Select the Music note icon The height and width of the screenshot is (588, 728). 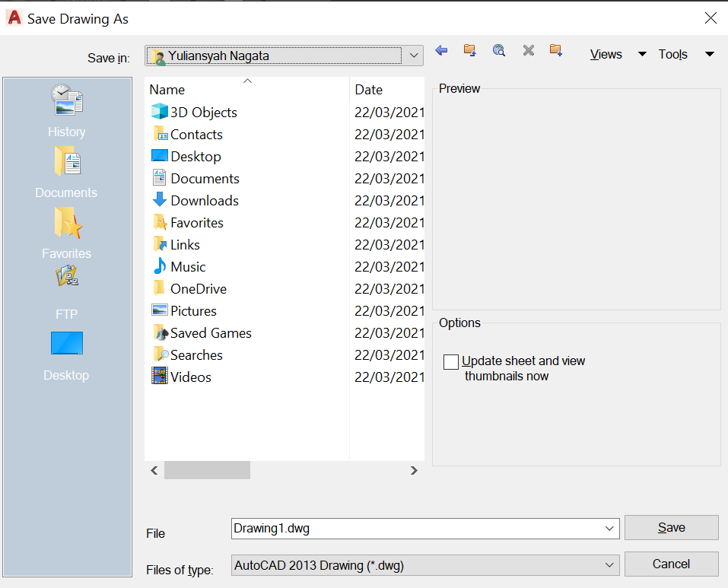click(160, 266)
